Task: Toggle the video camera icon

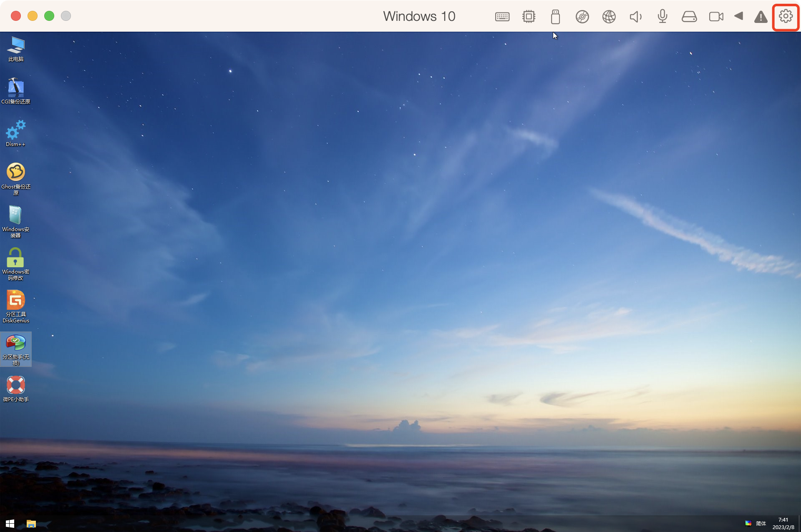Action: pos(716,17)
